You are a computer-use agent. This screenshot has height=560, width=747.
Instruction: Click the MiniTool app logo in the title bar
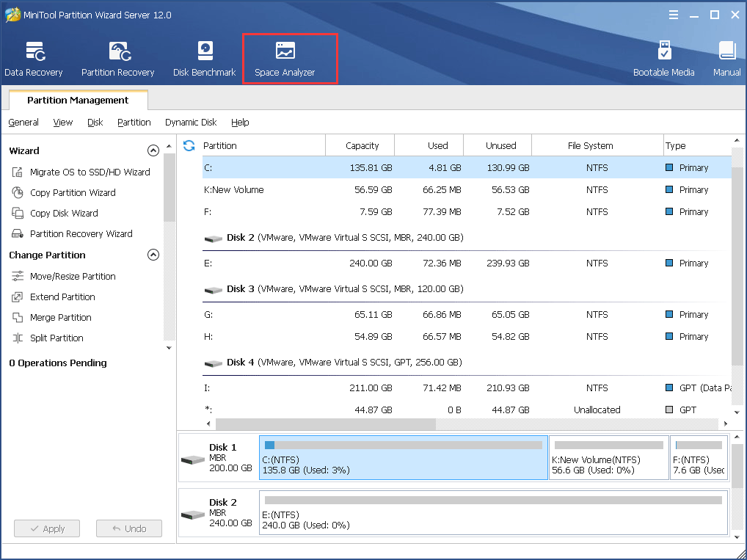pos(12,15)
